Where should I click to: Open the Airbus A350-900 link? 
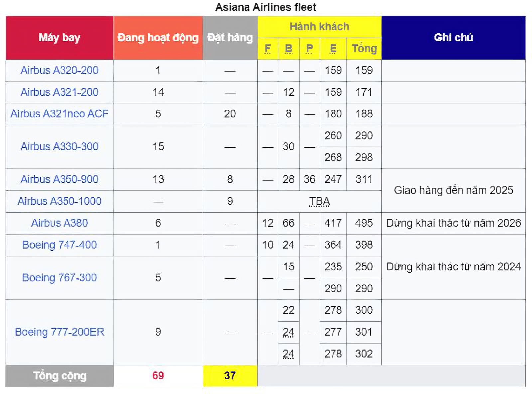point(60,179)
